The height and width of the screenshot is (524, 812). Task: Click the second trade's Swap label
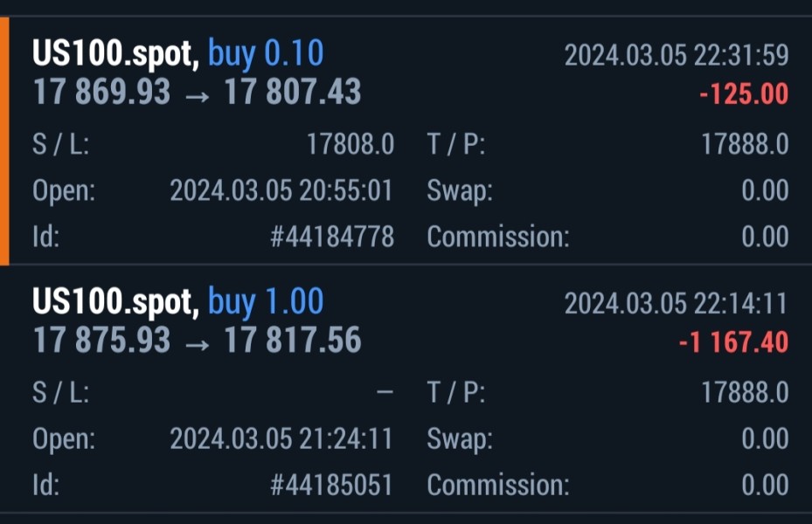[460, 438]
